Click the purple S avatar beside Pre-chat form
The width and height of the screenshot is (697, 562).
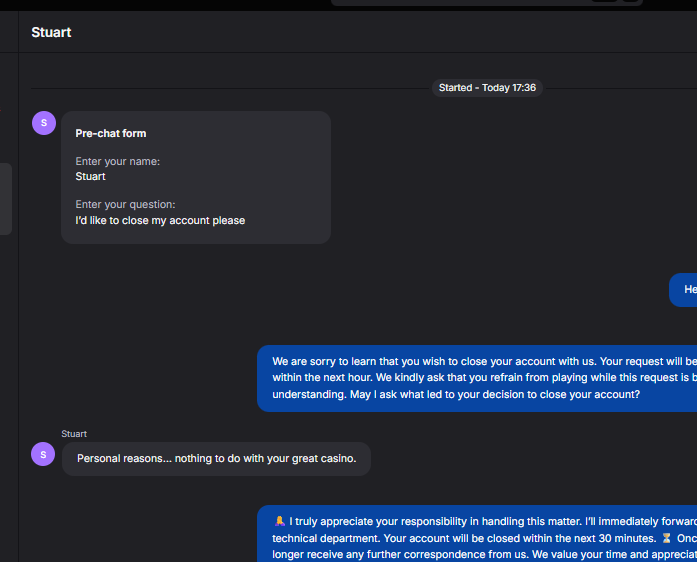(x=44, y=123)
